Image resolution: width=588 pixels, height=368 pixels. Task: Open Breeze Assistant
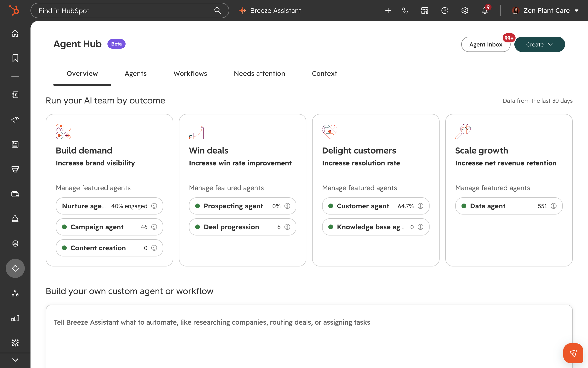tap(270, 10)
